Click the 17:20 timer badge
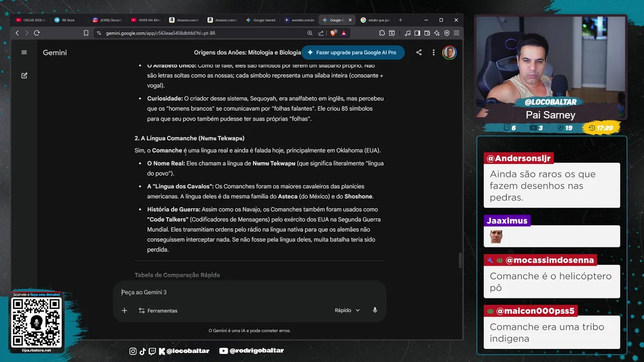Screen dimensions: 644x362 click(x=601, y=128)
